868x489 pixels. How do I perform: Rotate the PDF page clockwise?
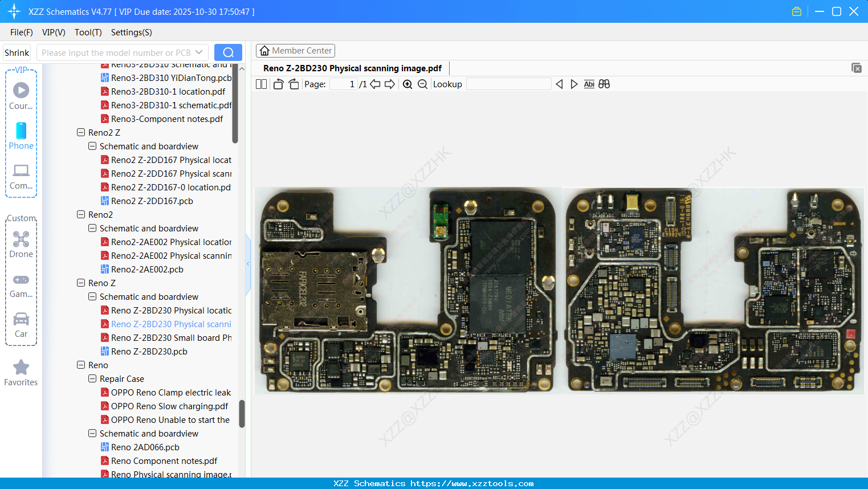(x=294, y=84)
